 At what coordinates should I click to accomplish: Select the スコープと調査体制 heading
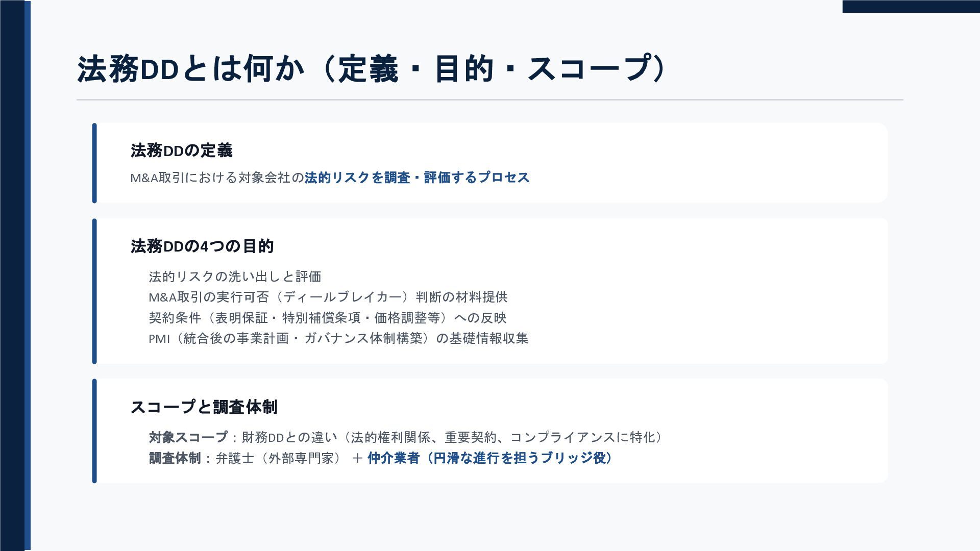click(x=204, y=407)
